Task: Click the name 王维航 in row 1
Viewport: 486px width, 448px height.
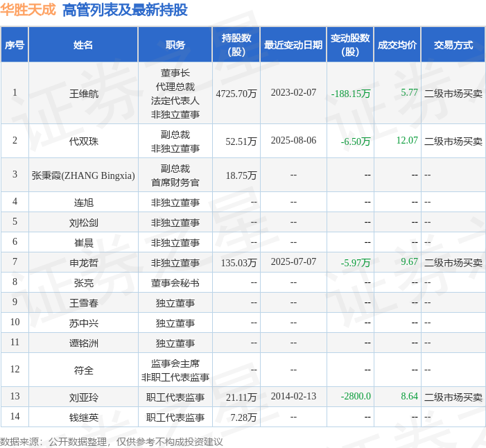Action: coord(84,94)
